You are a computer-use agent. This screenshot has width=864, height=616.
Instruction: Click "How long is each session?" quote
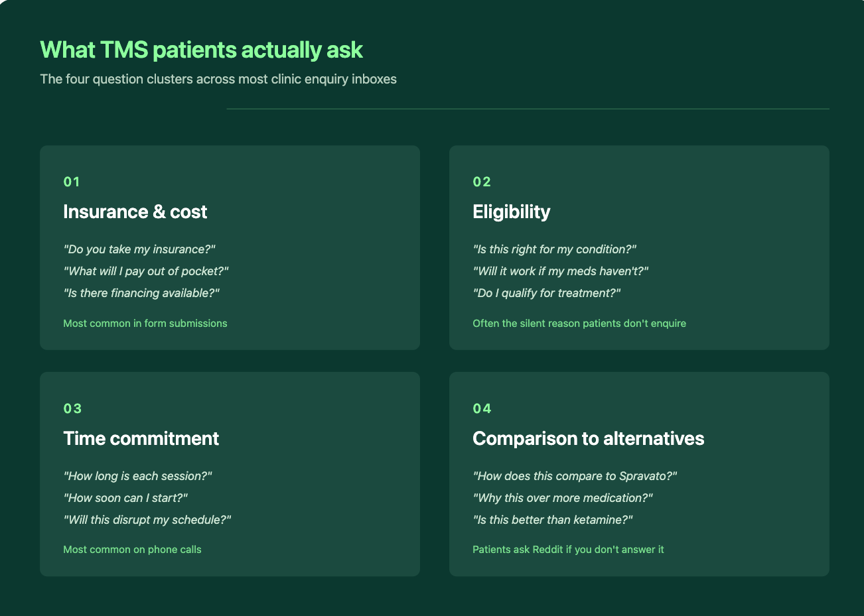click(138, 476)
